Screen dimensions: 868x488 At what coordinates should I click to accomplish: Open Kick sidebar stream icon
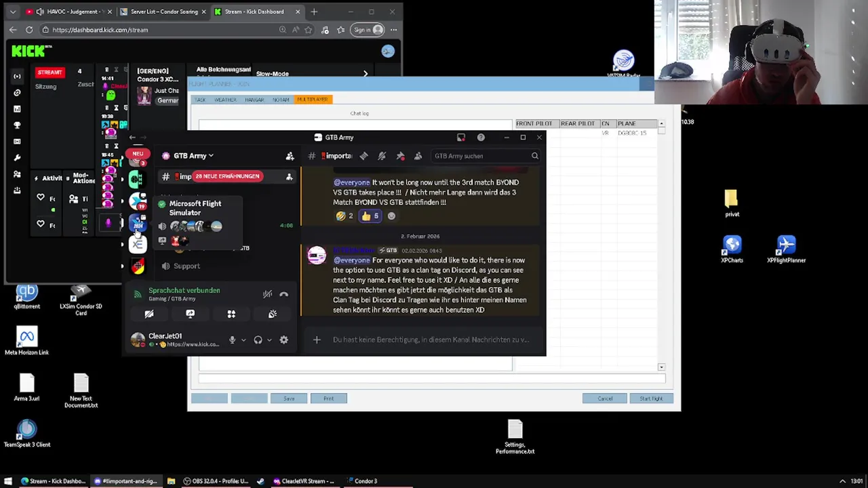[x=17, y=77]
